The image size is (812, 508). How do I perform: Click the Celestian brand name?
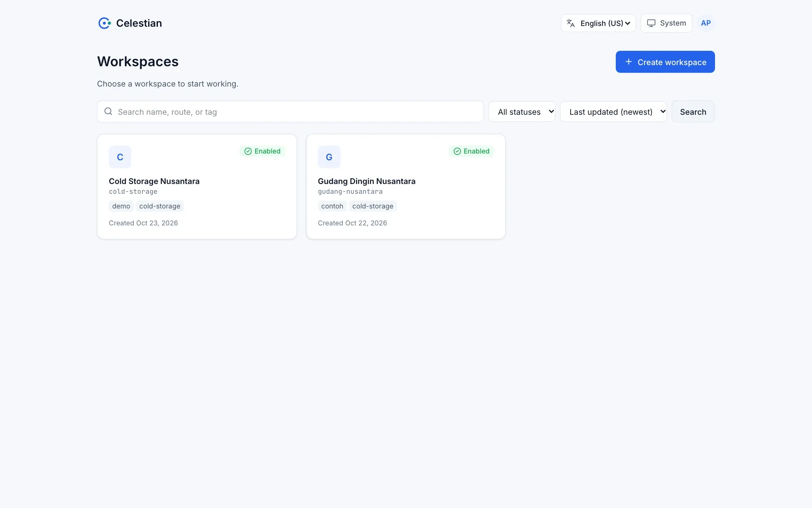point(139,23)
